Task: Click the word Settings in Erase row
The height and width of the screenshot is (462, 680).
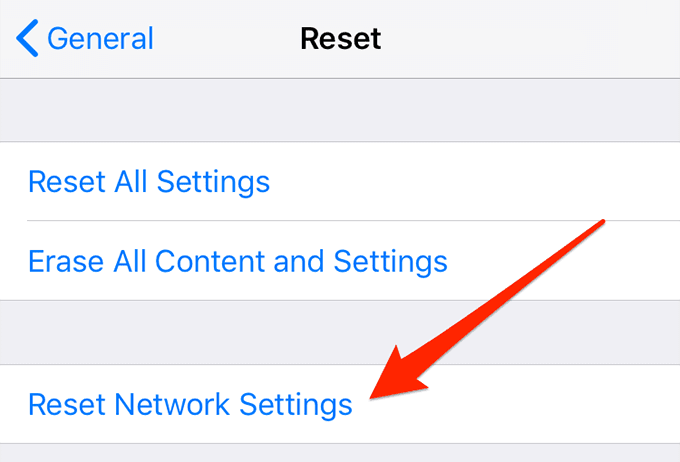Action: 390,262
